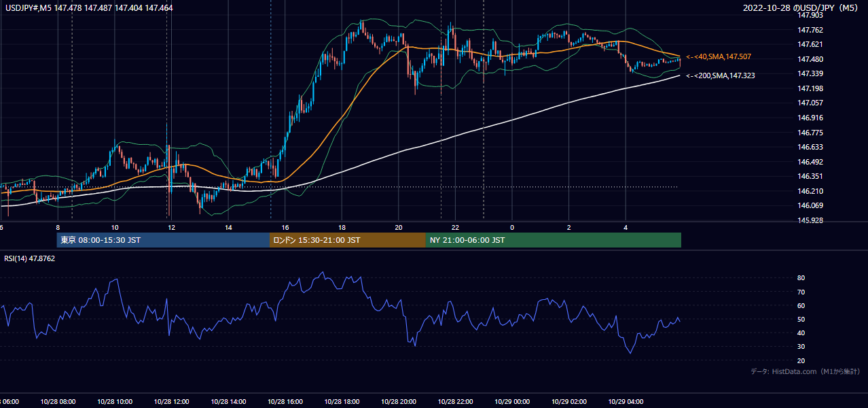
Task: Click price axis value 147.621
Action: (x=810, y=44)
